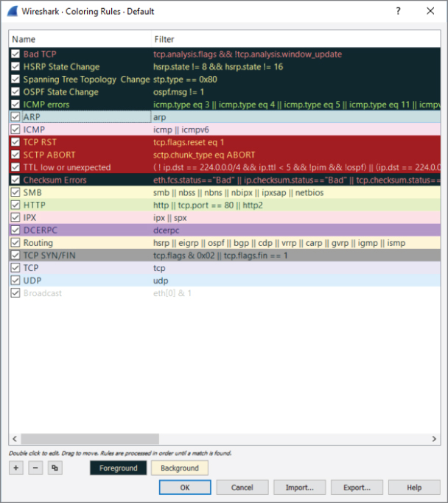Close the Coloring Rules dialog
Viewport: 448px width, 503px height.
(x=430, y=11)
